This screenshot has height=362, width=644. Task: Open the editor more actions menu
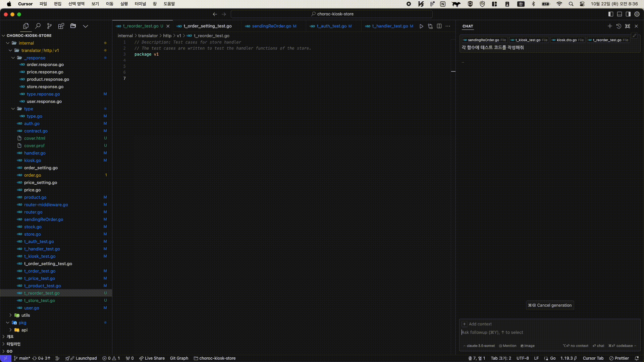(x=448, y=26)
